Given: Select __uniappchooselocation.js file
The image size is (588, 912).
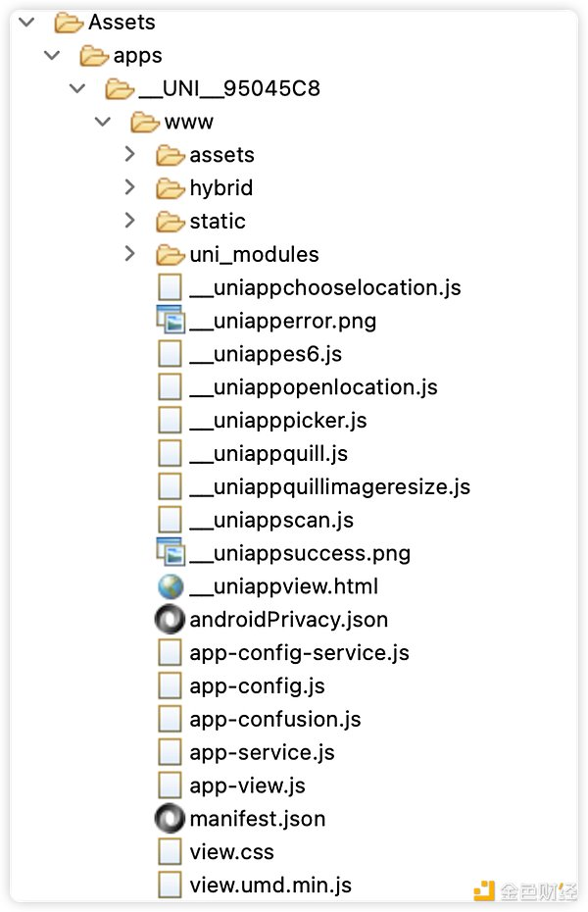Looking at the screenshot, I should click(325, 287).
